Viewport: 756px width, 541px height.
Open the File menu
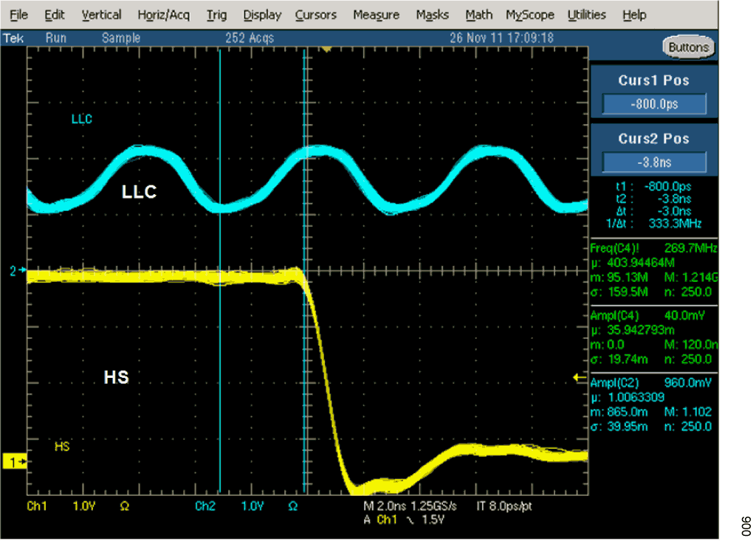(18, 14)
